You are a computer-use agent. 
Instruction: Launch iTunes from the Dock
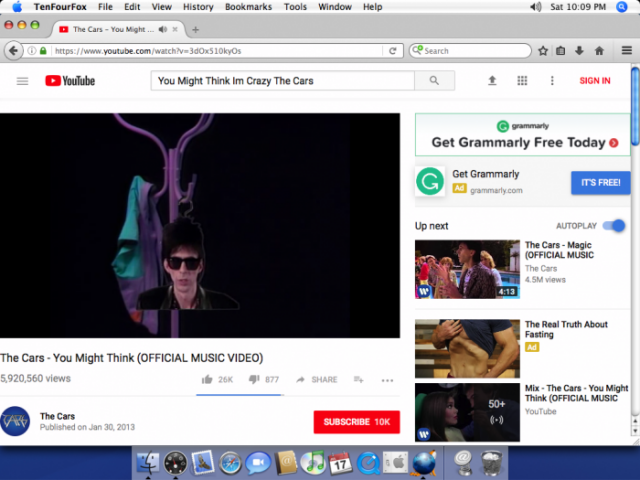tap(313, 463)
